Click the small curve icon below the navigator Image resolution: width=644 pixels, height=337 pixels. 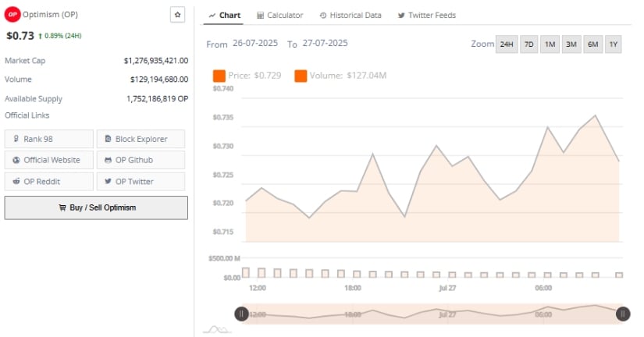(x=216, y=329)
